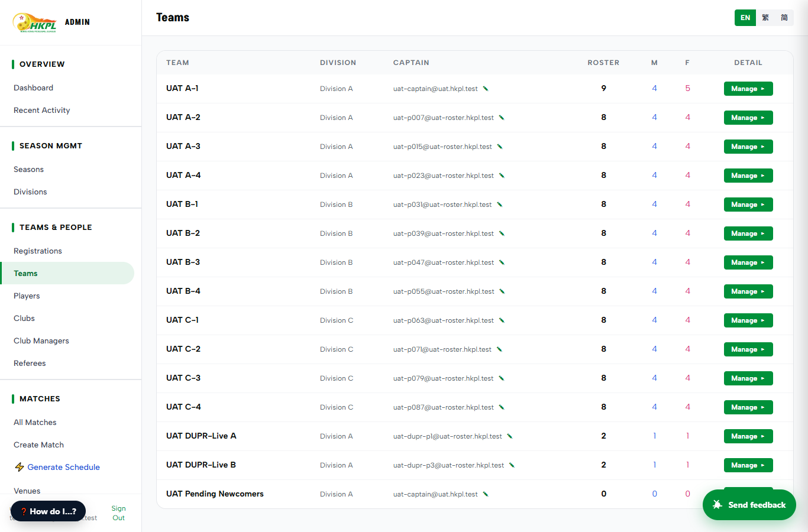The width and height of the screenshot is (808, 532).
Task: Manage team UAT B-2
Action: pyautogui.click(x=748, y=233)
